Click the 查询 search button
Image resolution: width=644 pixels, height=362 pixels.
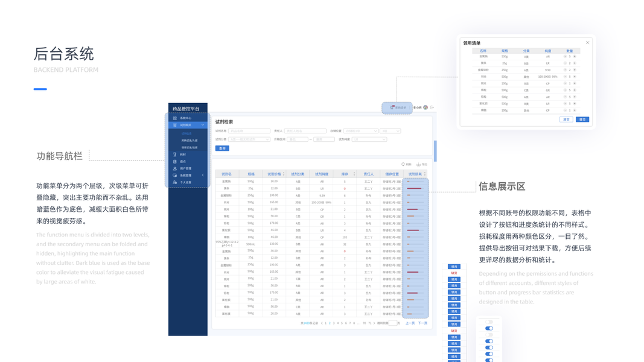pos(222,148)
